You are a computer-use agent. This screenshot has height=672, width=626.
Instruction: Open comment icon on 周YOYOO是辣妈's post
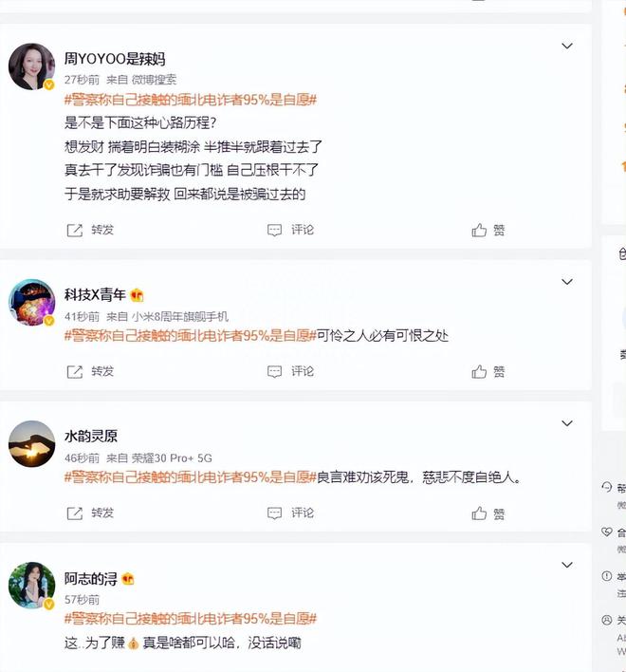tap(274, 230)
